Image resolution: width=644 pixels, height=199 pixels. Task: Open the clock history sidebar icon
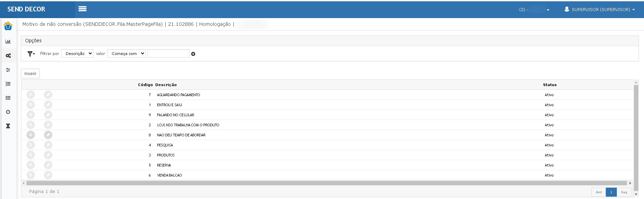tap(8, 112)
